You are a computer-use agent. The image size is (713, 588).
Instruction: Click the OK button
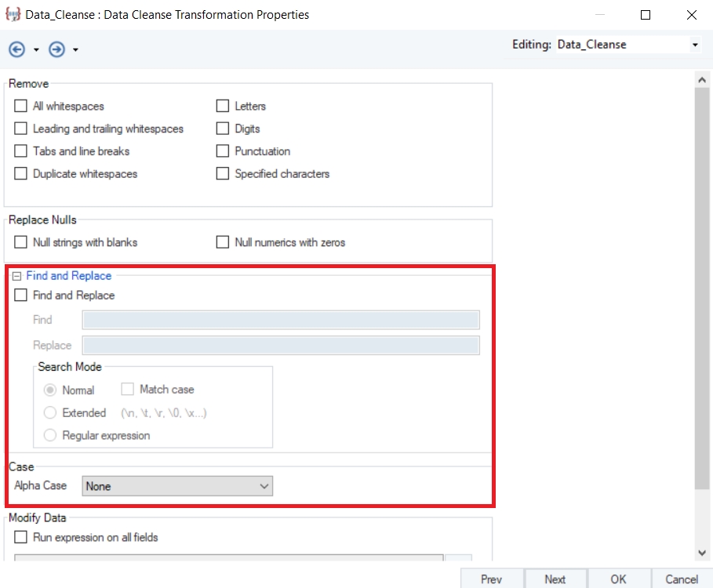(x=618, y=579)
